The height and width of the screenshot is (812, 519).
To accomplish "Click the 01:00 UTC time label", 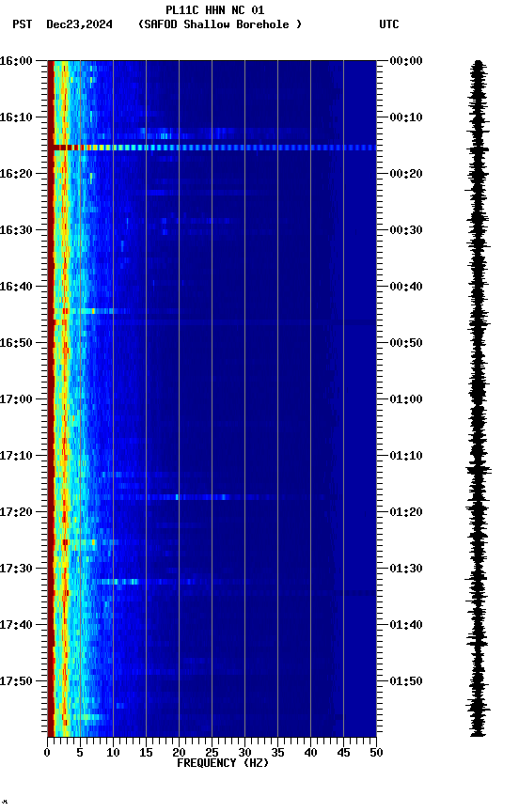I will pyautogui.click(x=406, y=399).
